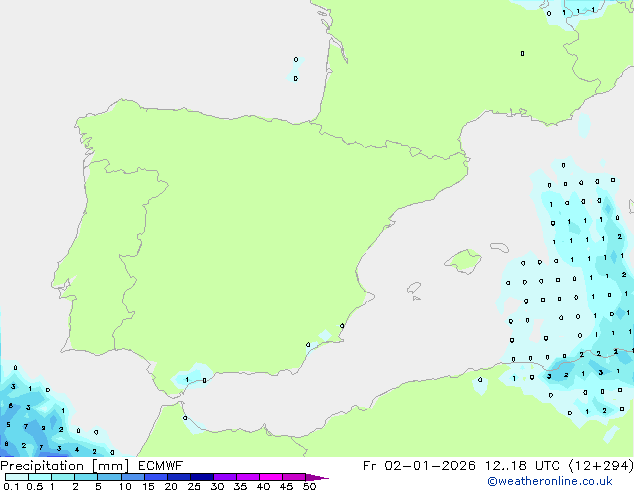Click the Ibiza island outline on the map

(414, 288)
